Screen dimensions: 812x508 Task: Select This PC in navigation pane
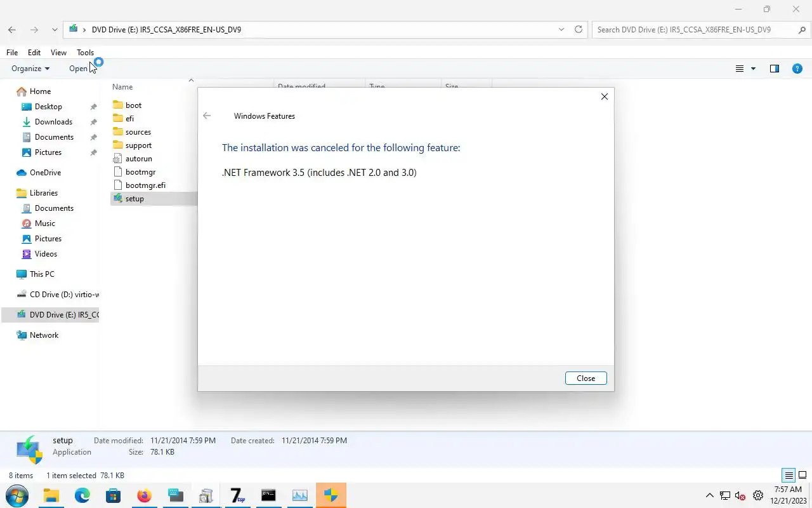click(x=42, y=274)
